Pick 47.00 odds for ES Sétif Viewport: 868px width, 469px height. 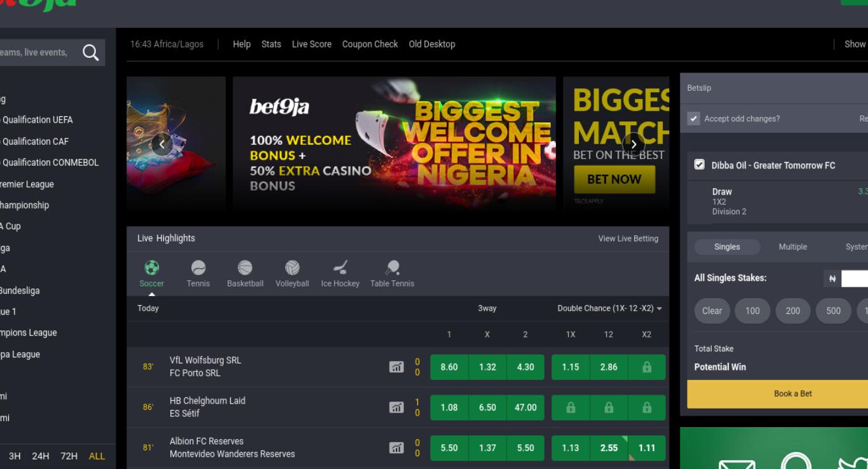[x=526, y=408]
